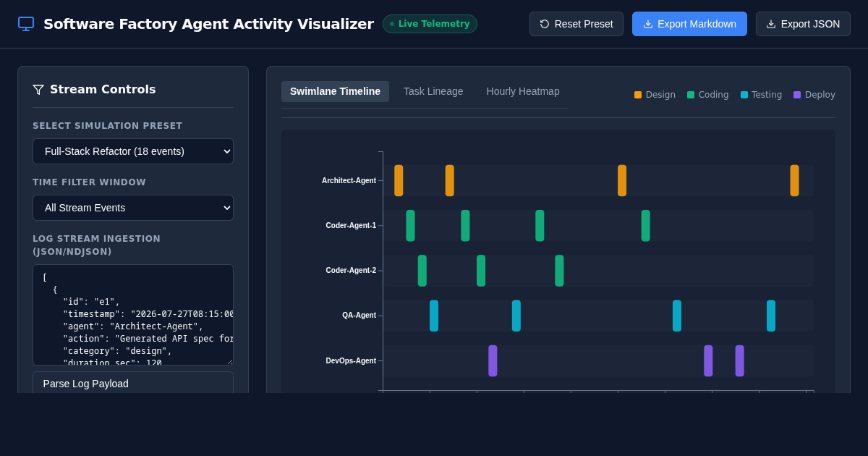The image size is (868, 456).
Task: Switch to the Task Lineage tab
Action: (433, 91)
